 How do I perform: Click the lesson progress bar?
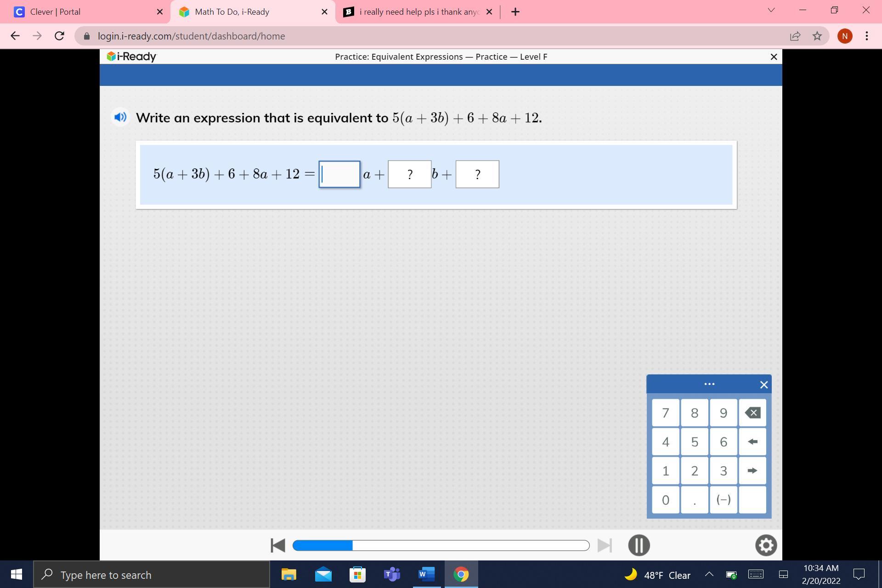pyautogui.click(x=441, y=545)
